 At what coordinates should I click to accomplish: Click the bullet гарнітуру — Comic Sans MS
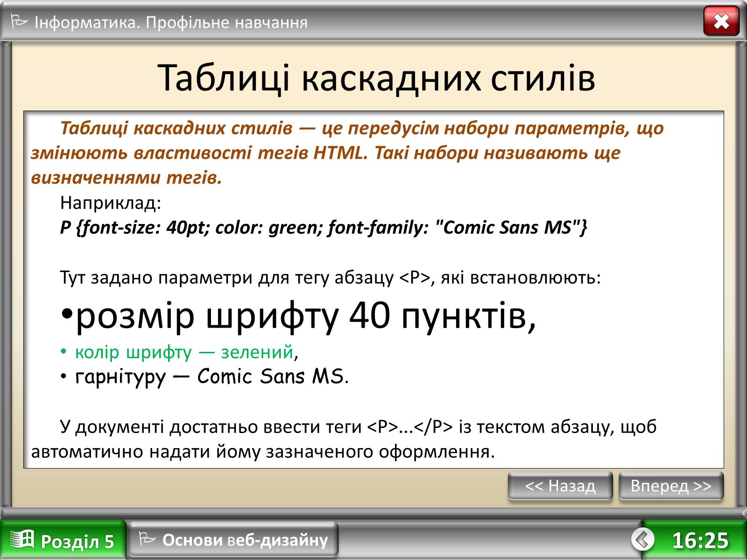point(204,377)
